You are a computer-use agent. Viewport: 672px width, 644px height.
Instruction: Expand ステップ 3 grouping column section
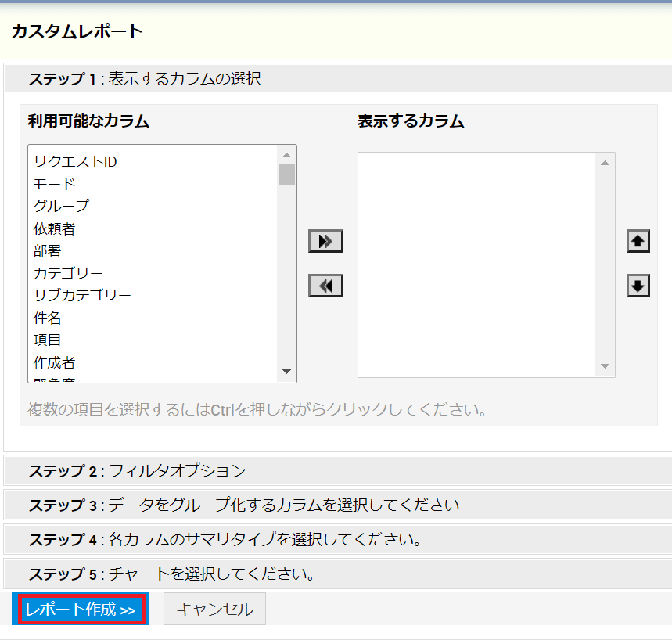tap(243, 505)
